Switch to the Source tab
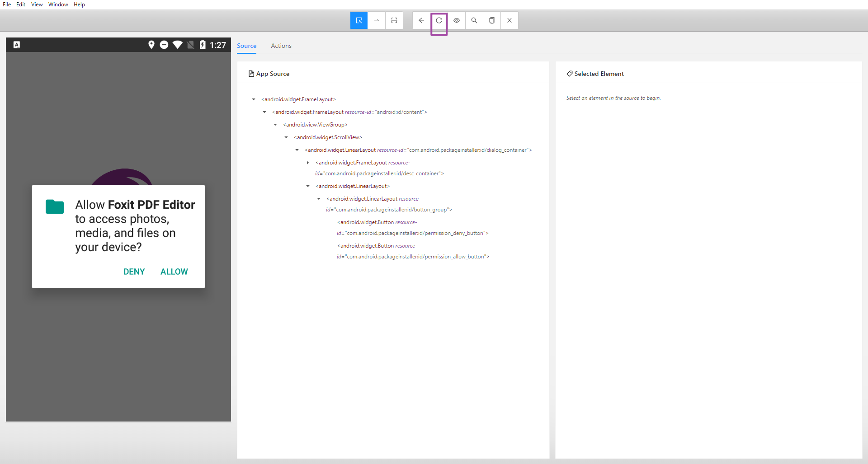 click(x=247, y=46)
